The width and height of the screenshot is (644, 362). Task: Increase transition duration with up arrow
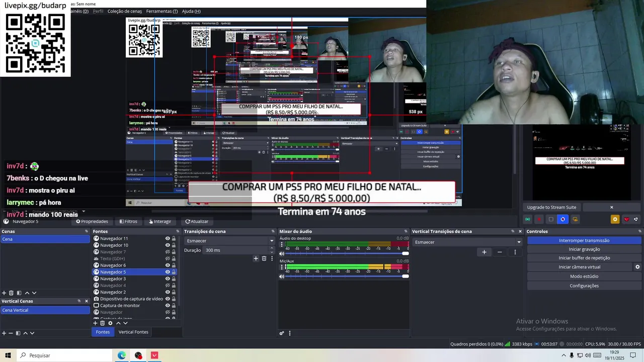pyautogui.click(x=273, y=248)
